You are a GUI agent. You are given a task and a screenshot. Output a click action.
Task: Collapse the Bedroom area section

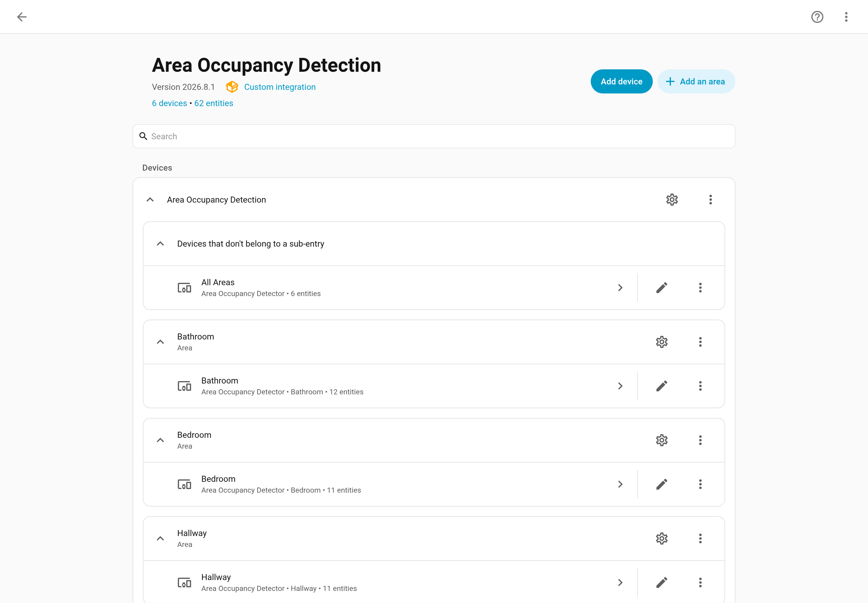(x=160, y=440)
